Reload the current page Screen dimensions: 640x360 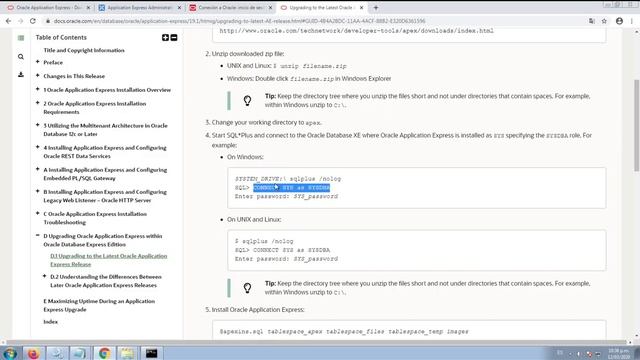tap(33, 21)
